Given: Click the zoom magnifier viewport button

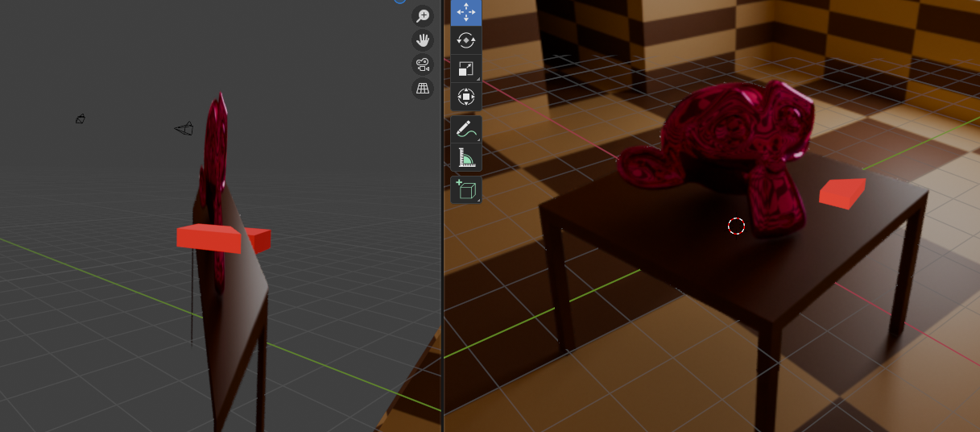Looking at the screenshot, I should coord(423,15).
